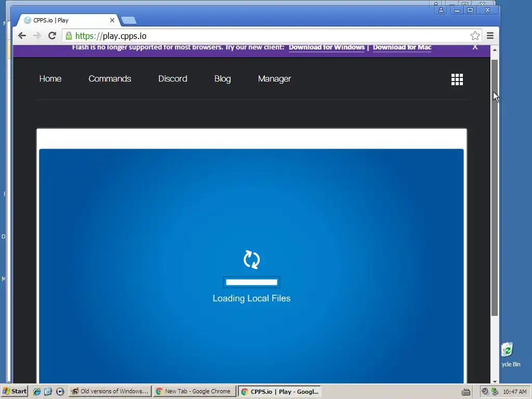Screen dimensions: 532x399
Task: Open the Commands nav link
Action: pos(110,79)
